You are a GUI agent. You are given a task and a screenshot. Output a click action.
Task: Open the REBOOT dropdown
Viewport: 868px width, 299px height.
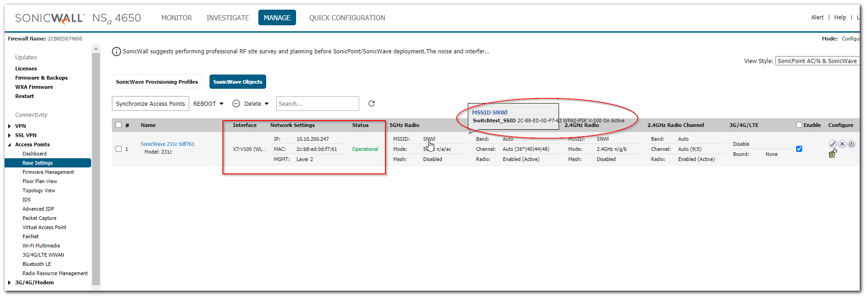pos(208,104)
